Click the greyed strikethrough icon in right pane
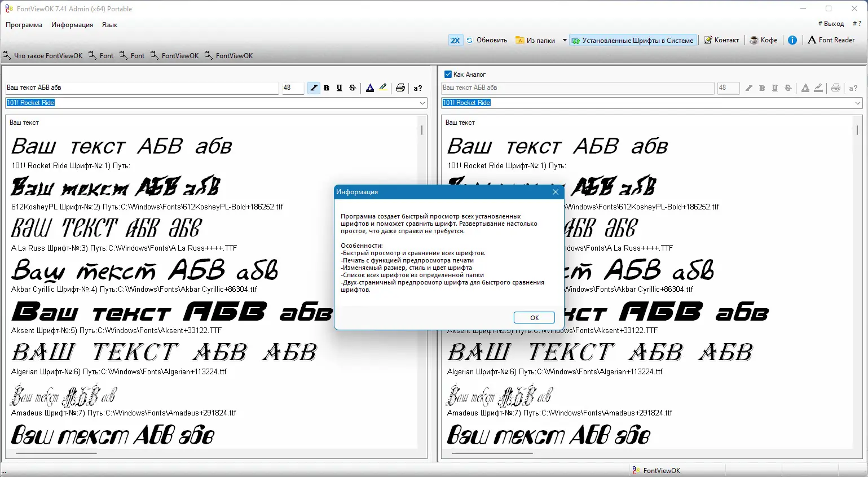868x477 pixels. (788, 88)
